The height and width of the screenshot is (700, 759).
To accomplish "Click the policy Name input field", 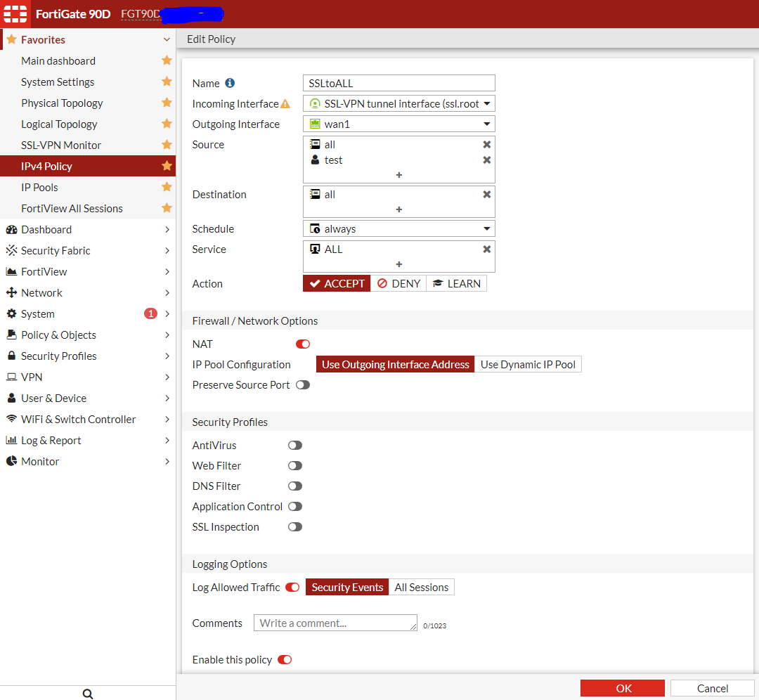I will coord(399,83).
